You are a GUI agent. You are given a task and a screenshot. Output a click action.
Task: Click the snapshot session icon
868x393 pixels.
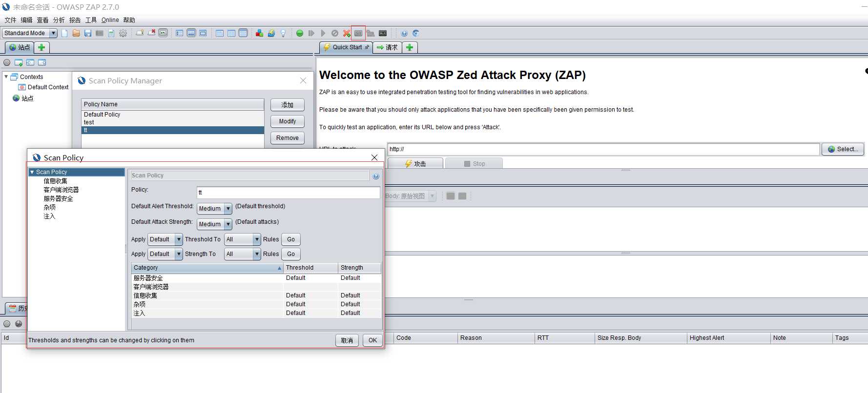coord(100,33)
